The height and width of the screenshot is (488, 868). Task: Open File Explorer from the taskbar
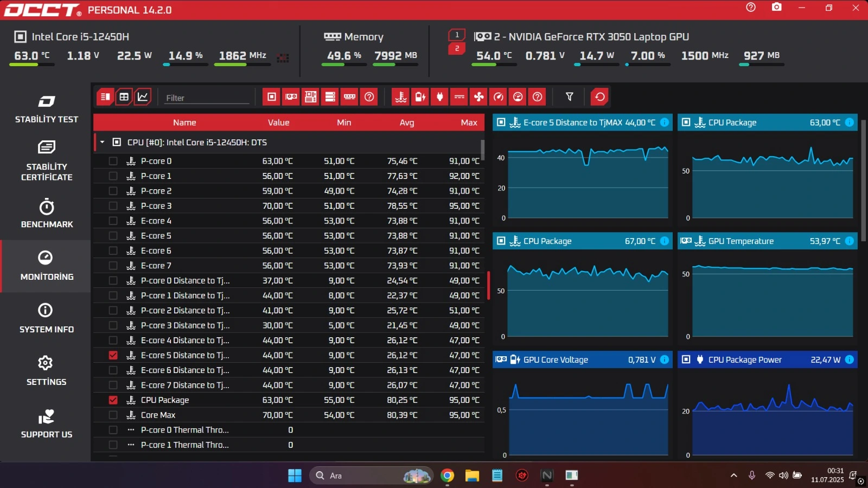472,476
